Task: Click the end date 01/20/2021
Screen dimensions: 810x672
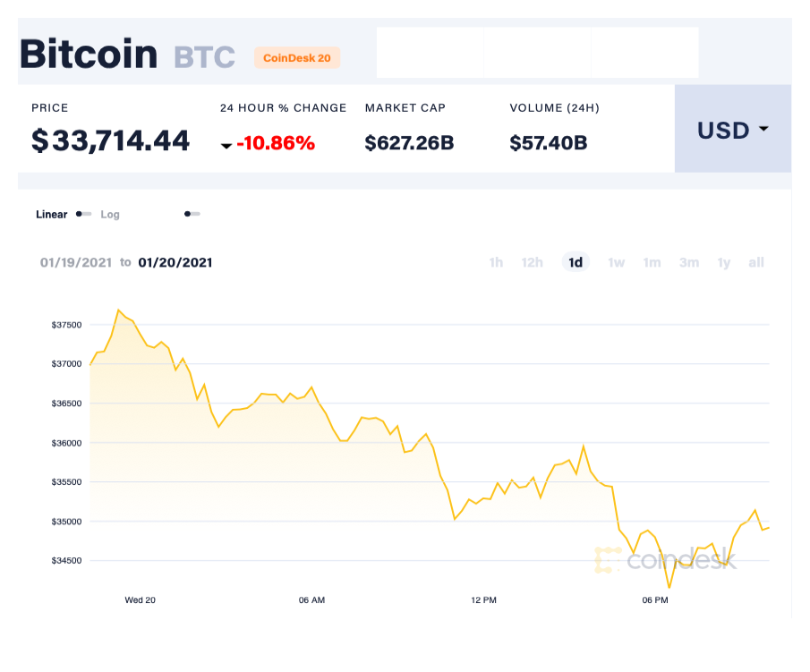Action: [x=175, y=263]
